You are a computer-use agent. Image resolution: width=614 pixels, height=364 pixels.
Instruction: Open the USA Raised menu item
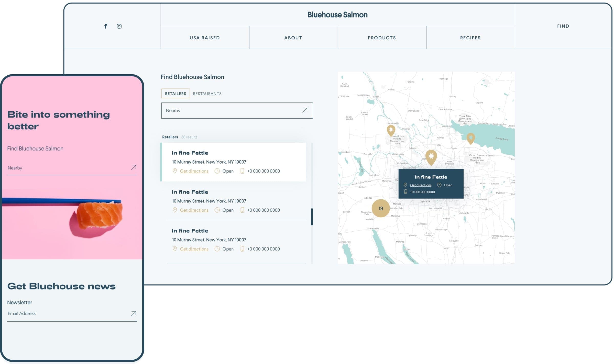click(205, 38)
